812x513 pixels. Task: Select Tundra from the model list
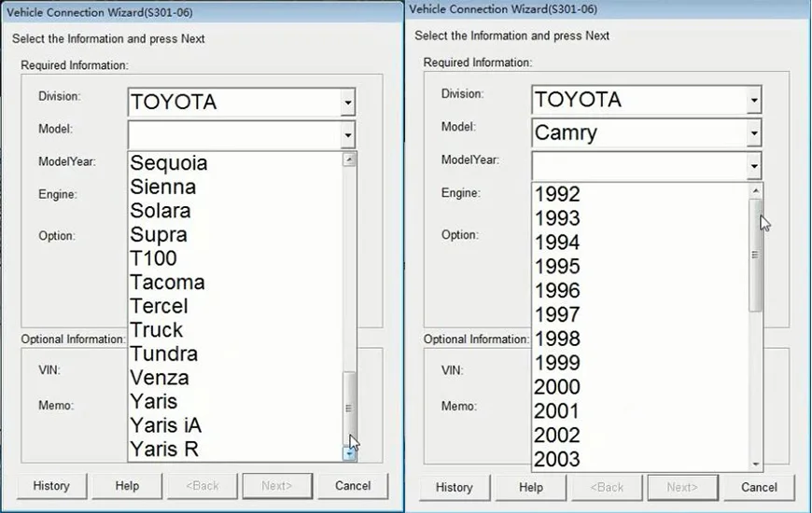tap(235, 354)
